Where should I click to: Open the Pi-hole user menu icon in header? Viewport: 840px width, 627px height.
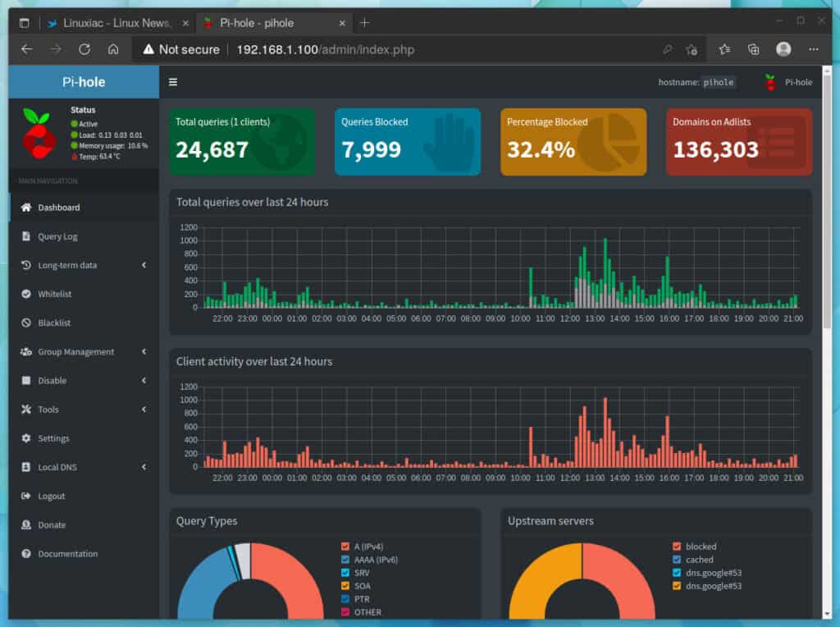point(770,82)
